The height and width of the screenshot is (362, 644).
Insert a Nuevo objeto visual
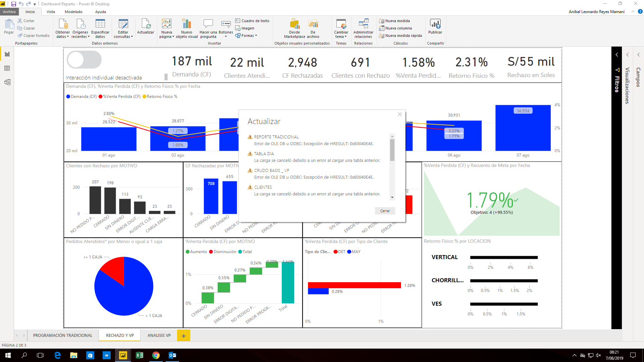tap(187, 28)
